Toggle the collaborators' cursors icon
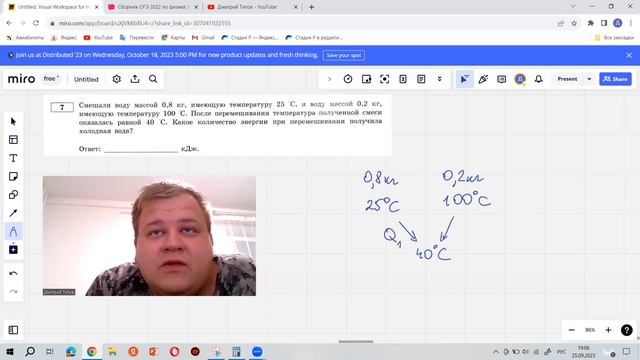Screen dimensions: 640x360 (x=464, y=79)
